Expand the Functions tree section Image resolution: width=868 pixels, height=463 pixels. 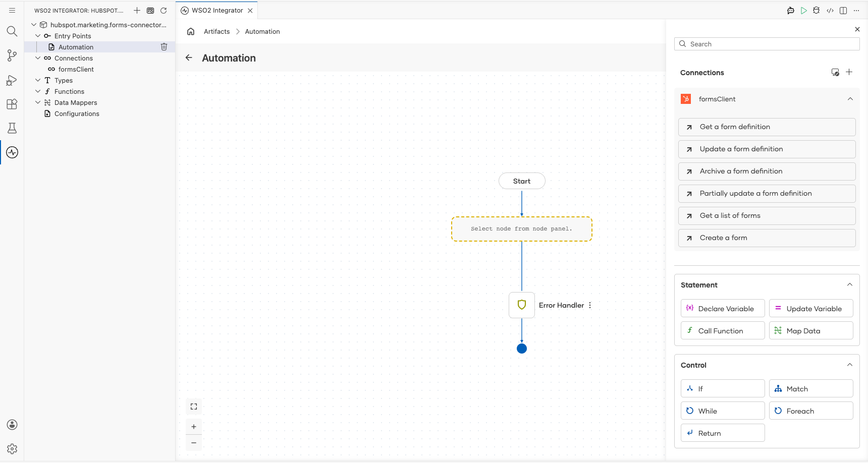[x=38, y=91]
